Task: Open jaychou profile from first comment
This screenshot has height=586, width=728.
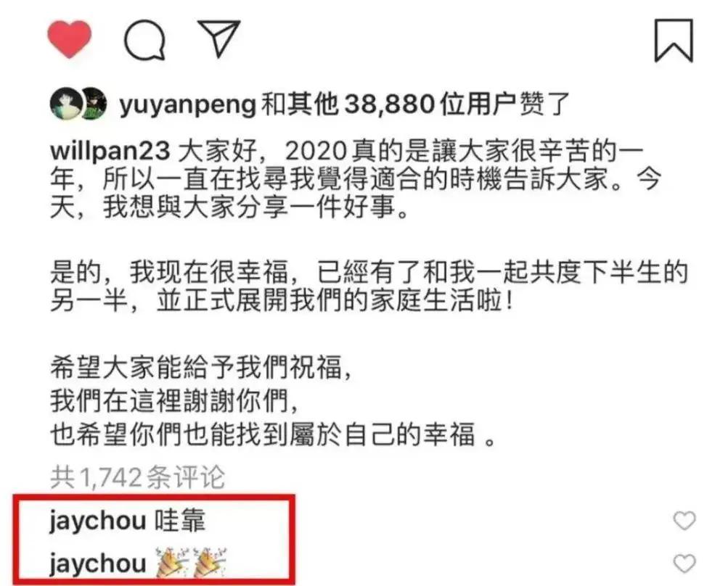Action: pyautogui.click(x=97, y=521)
